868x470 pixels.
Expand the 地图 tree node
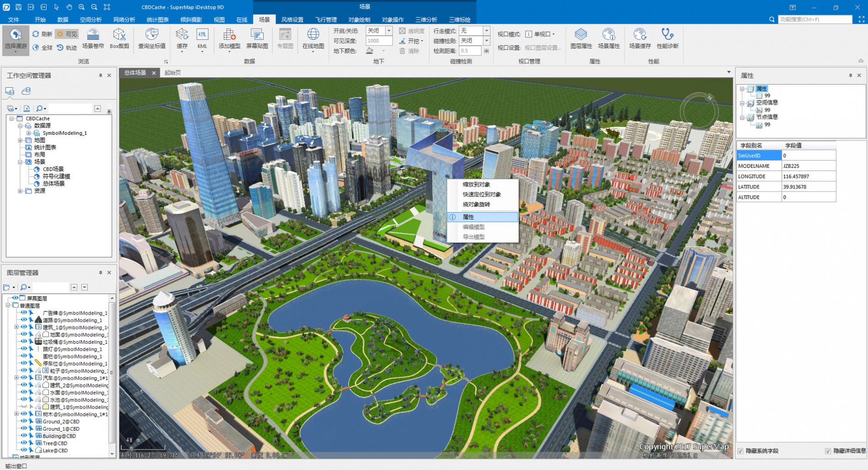pyautogui.click(x=20, y=140)
